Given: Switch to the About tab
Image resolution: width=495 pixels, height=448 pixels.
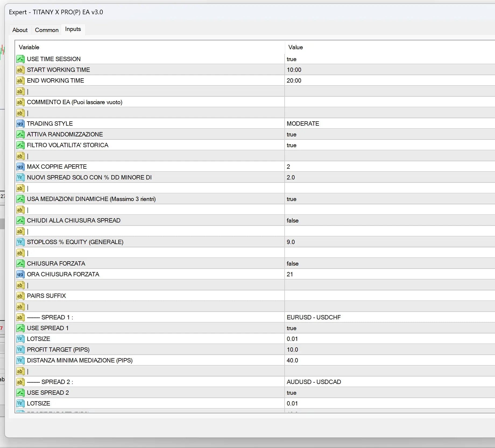Looking at the screenshot, I should [20, 30].
